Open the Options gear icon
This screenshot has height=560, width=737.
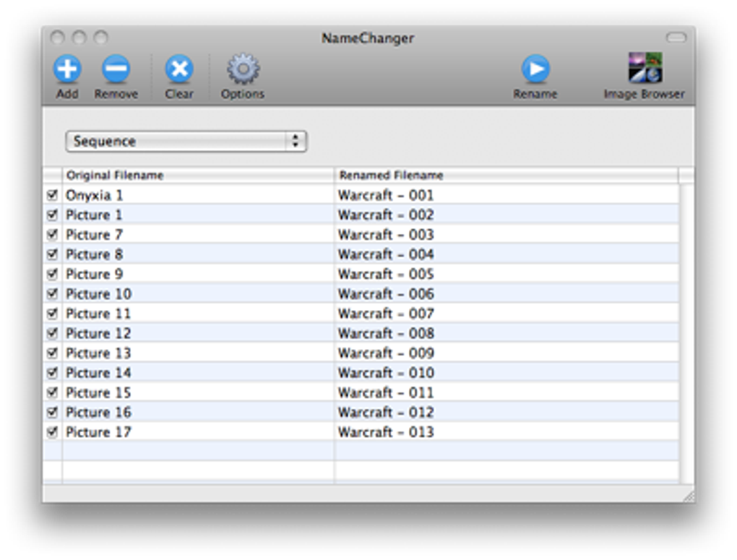tap(243, 69)
